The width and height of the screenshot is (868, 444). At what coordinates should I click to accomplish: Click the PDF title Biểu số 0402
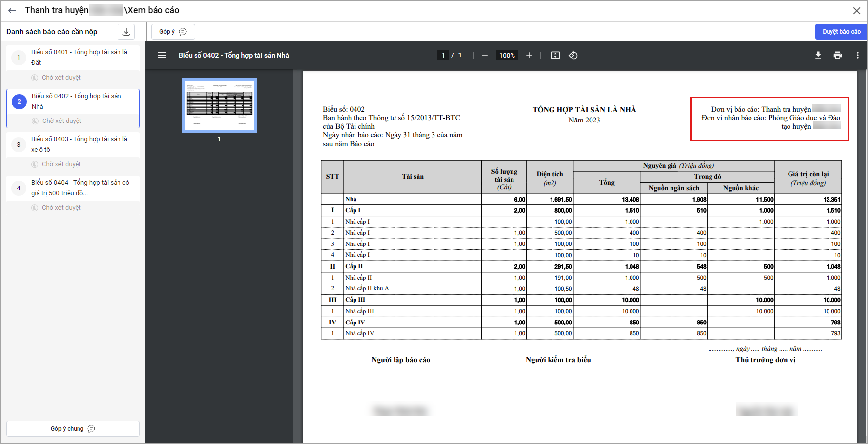pyautogui.click(x=234, y=55)
